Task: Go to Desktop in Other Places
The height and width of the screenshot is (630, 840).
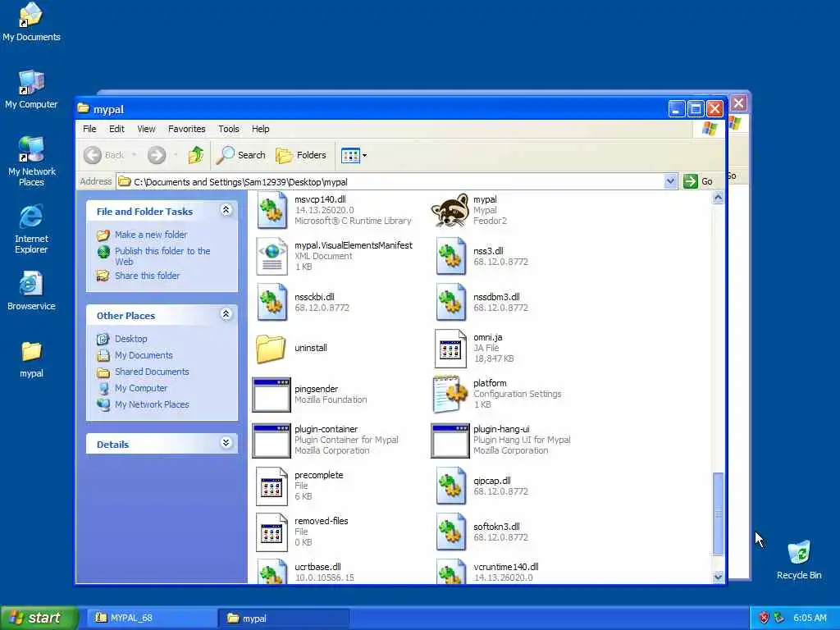Action: point(130,339)
